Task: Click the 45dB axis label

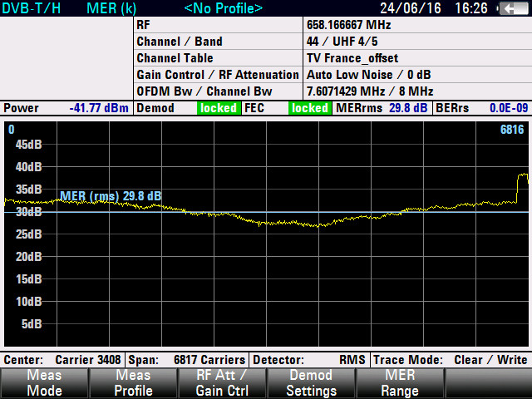Action: point(28,145)
